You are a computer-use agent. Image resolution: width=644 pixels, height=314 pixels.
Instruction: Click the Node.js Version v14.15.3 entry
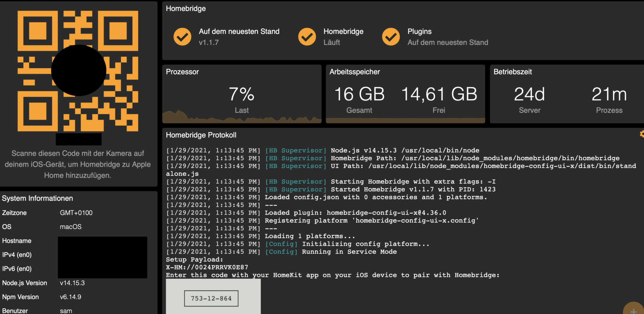(x=72, y=283)
